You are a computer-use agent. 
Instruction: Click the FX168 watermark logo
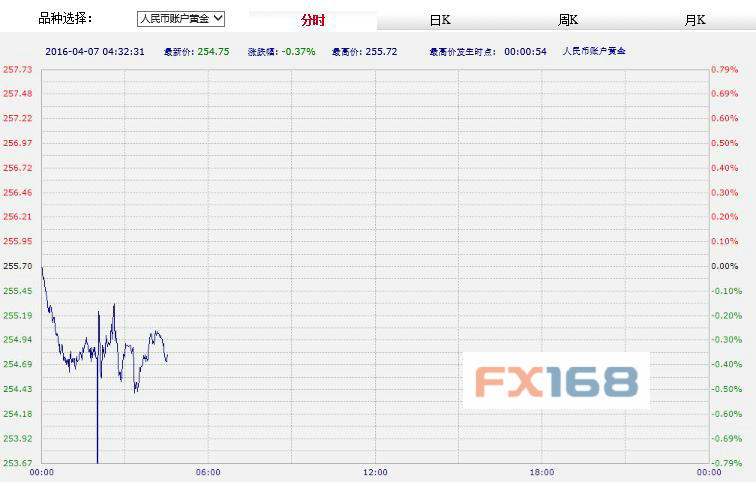point(556,381)
